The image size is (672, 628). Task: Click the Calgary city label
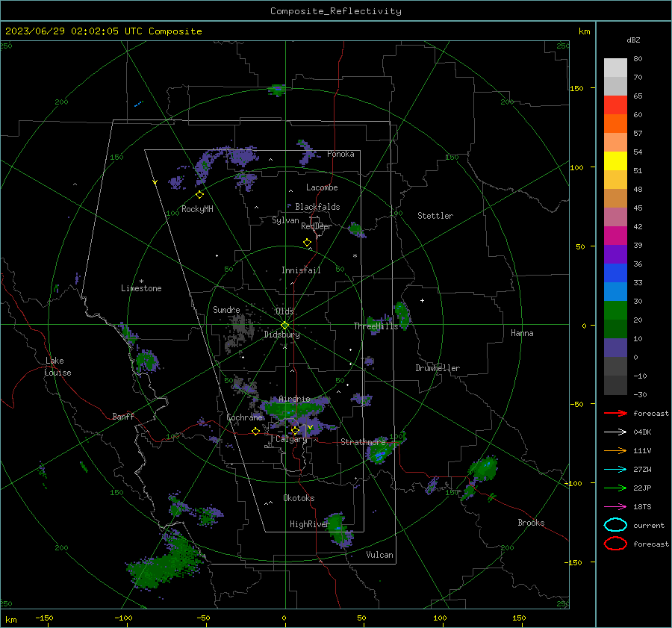pos(291,439)
